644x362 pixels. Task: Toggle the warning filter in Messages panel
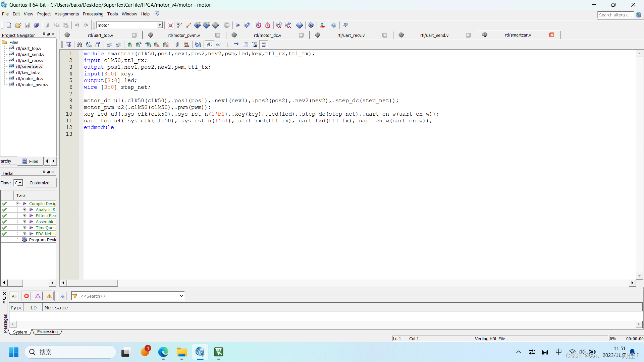49,296
